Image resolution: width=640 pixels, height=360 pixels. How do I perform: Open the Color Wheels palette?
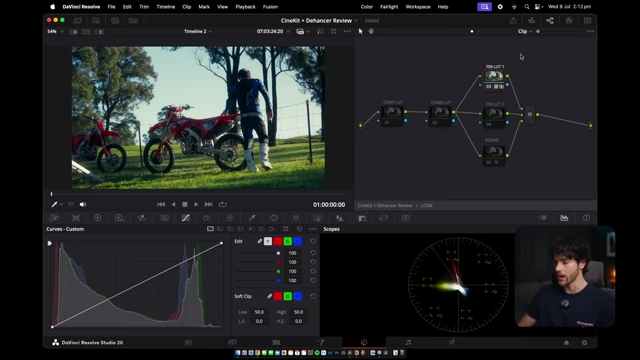click(98, 218)
